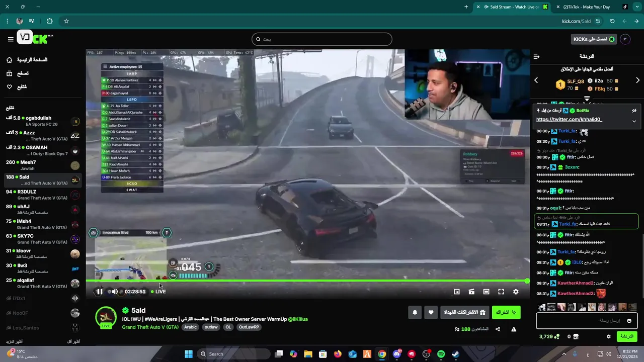Expand the top gifters leaderboard handle
Image resolution: width=644 pixels, height=362 pixels.
tap(587, 99)
